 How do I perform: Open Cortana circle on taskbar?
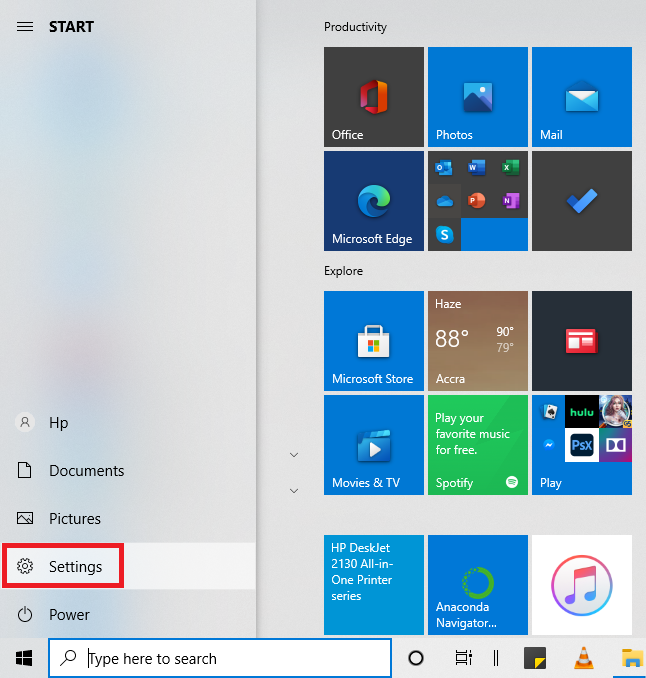coord(416,658)
